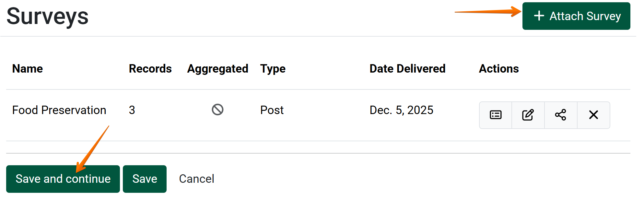Image resolution: width=644 pixels, height=197 pixels.
Task: Click the Surveys page heading
Action: 47,16
